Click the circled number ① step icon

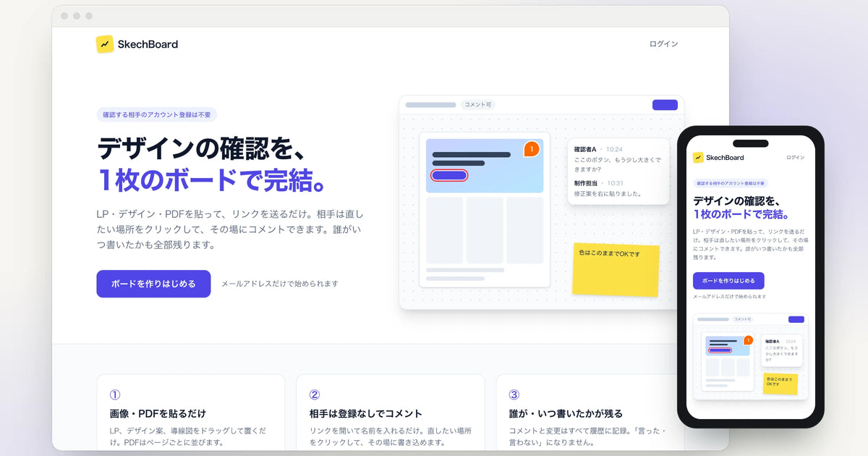tap(115, 394)
